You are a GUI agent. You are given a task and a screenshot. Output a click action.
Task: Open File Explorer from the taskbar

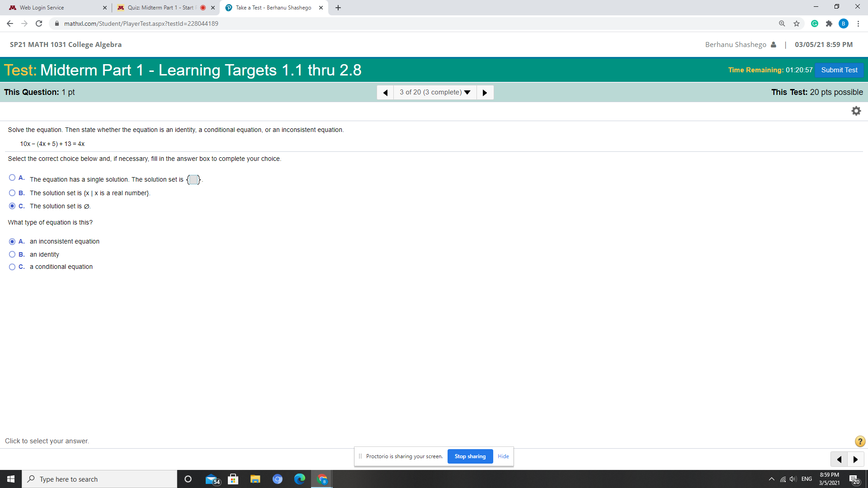[x=255, y=479]
